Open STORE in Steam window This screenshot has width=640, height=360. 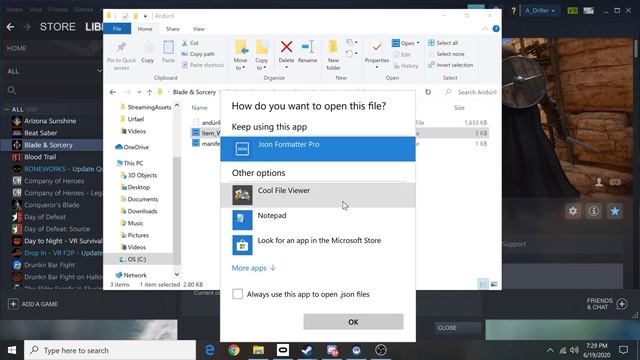pyautogui.click(x=58, y=27)
